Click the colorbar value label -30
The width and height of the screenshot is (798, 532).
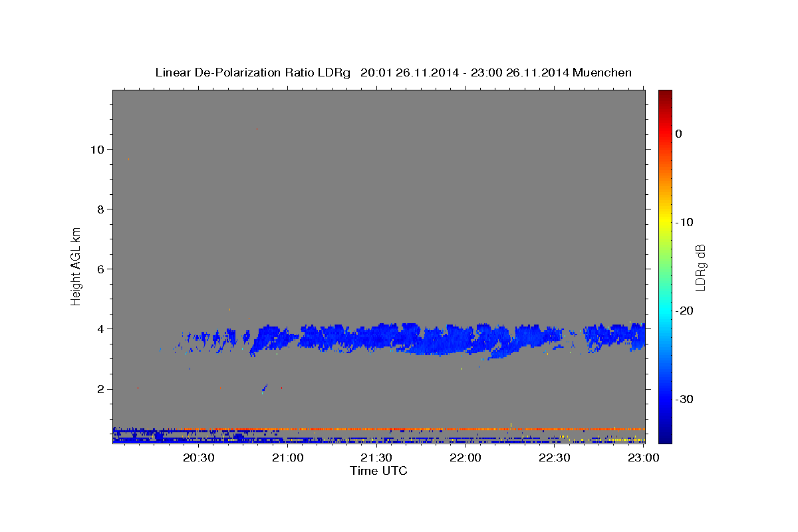click(684, 399)
